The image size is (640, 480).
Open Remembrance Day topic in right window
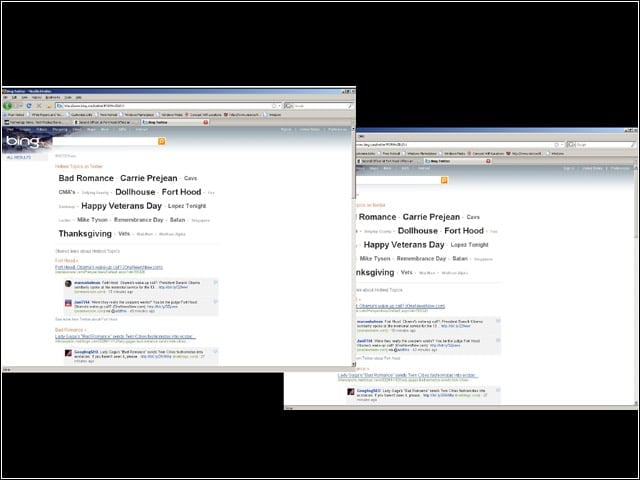(x=421, y=258)
